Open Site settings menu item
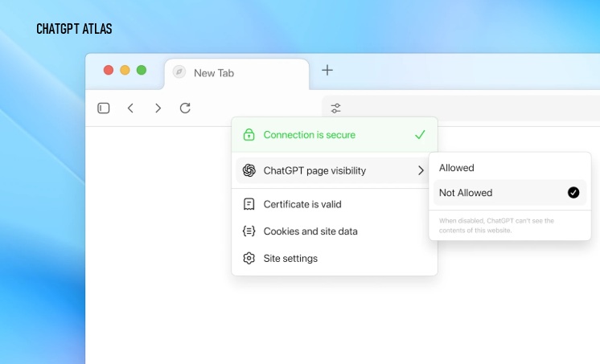The height and width of the screenshot is (364, 600). coord(335,258)
